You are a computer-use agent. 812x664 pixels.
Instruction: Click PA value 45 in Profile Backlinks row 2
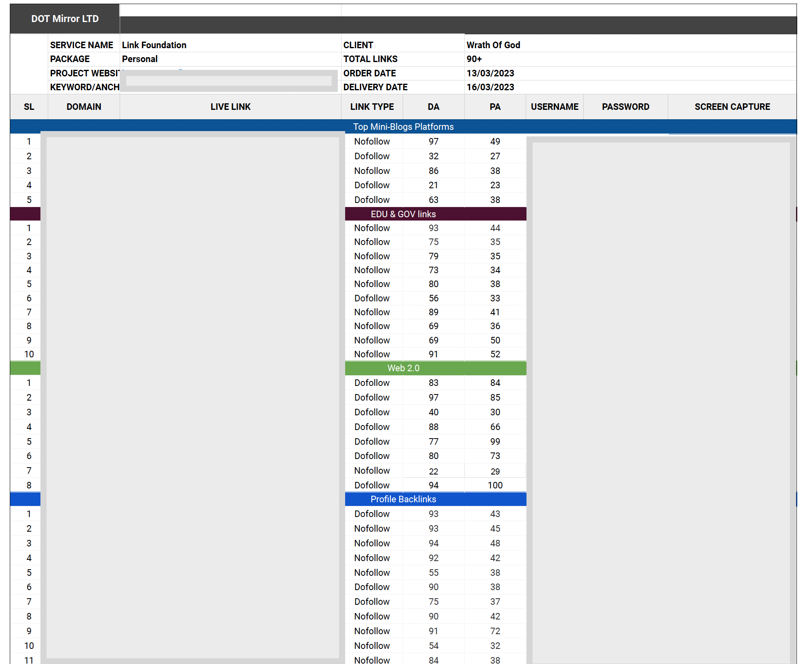[495, 528]
